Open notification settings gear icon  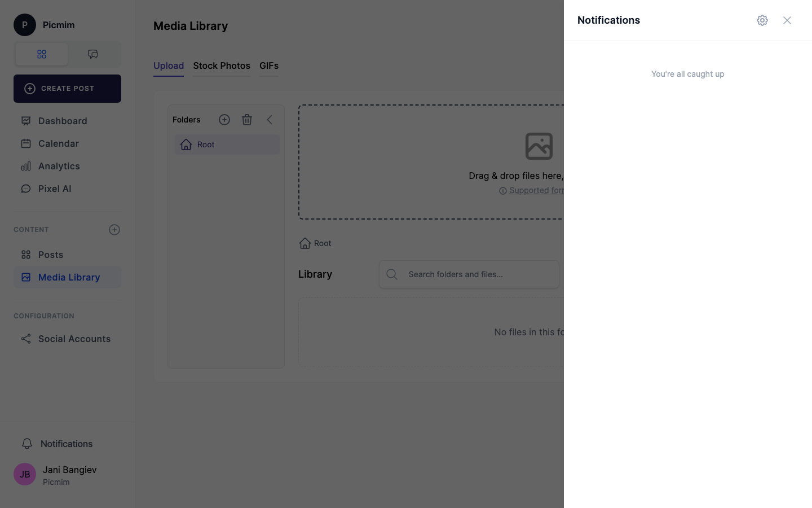coord(762,20)
